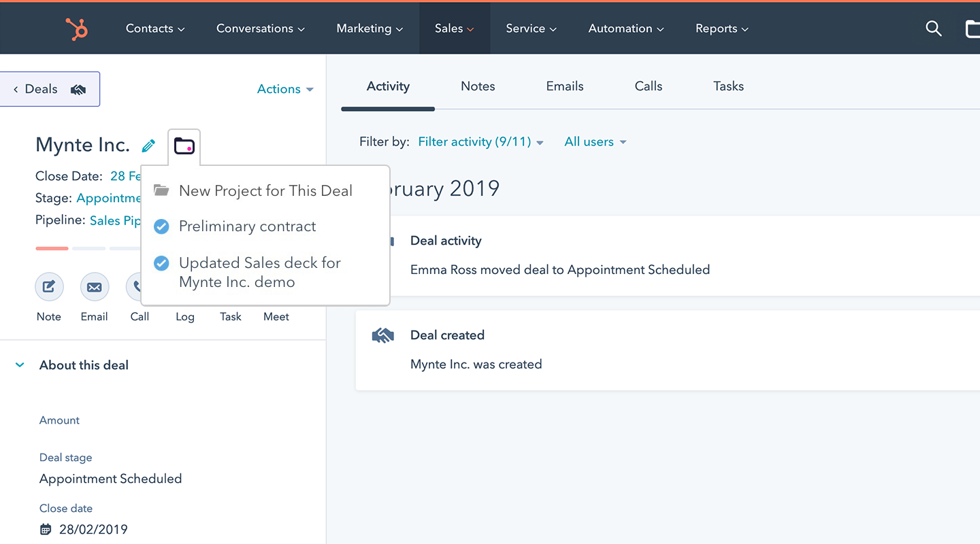Click the Mynte Inc. deal title

pos(82,145)
